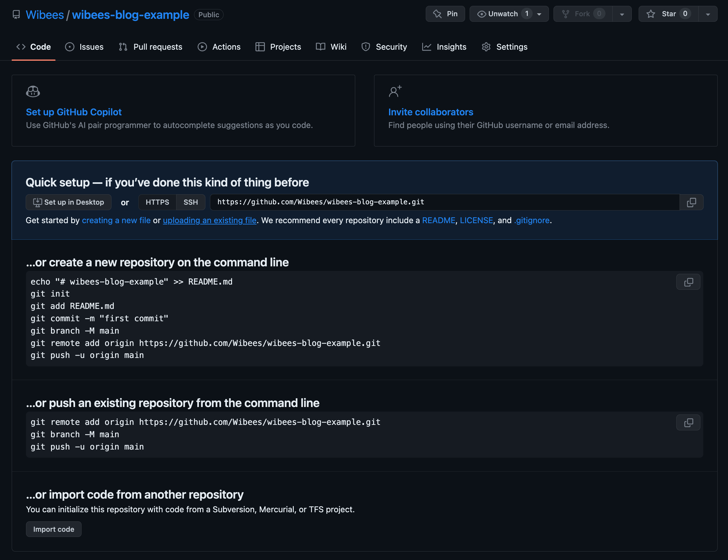Image resolution: width=728 pixels, height=560 pixels.
Task: Copy the create-new-repository commands
Action: (688, 282)
